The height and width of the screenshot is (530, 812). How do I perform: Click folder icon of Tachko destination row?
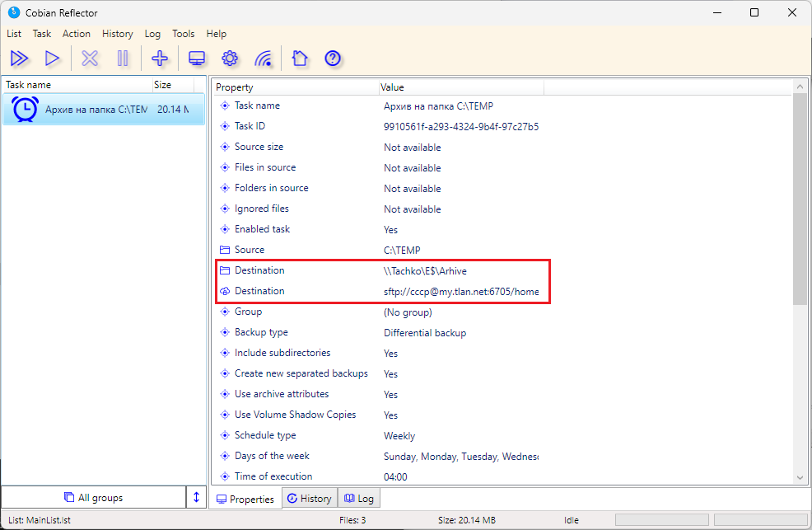point(225,270)
